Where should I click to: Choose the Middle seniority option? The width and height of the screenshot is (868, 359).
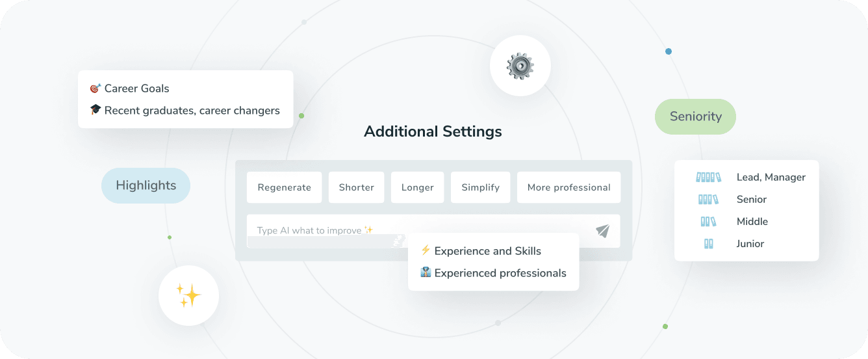coord(752,221)
